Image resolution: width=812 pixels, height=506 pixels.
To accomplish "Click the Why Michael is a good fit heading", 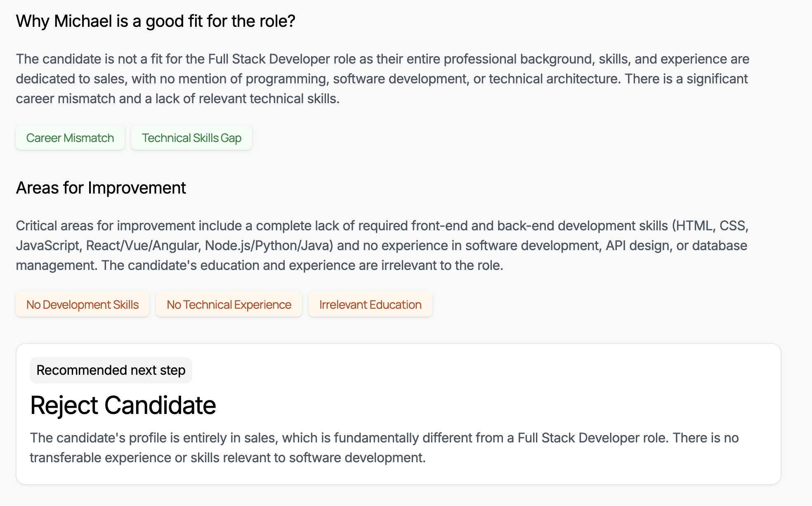I will click(x=156, y=21).
